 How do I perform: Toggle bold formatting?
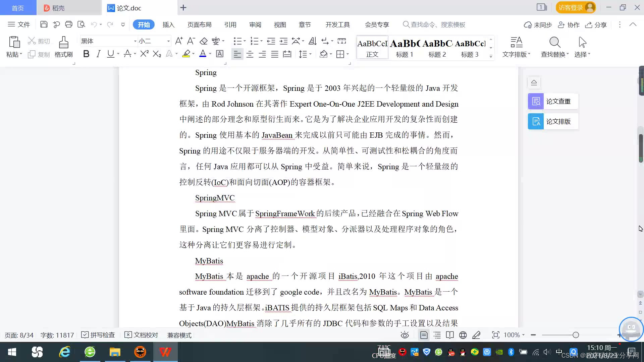tap(86, 54)
